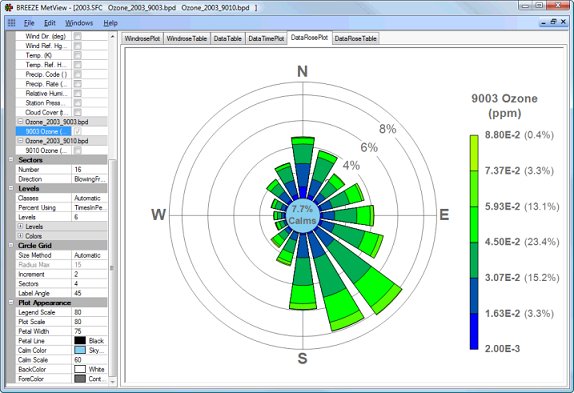The height and width of the screenshot is (393, 574).
Task: Edit the Petal Width value 75
Action: pyautogui.click(x=90, y=331)
